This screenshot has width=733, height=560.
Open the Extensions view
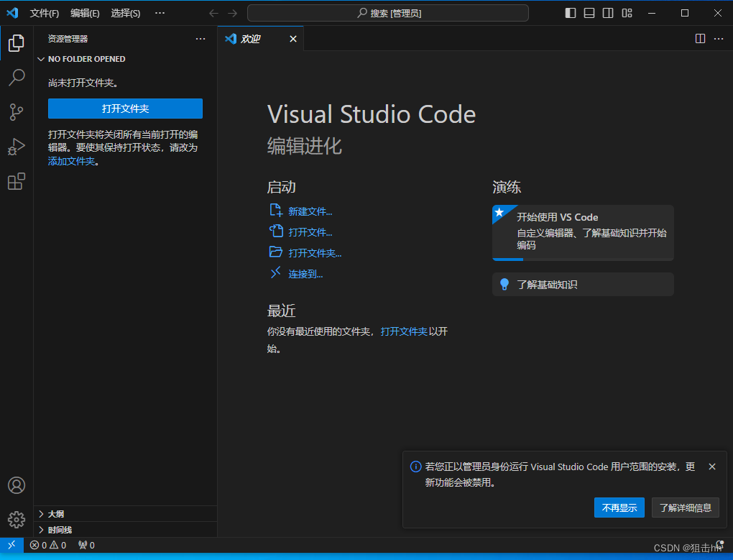coord(17,181)
